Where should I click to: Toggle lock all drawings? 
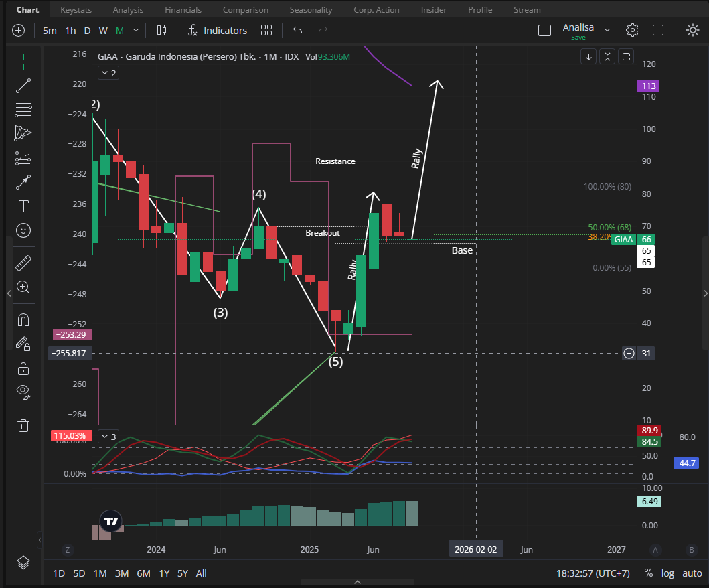coord(23,368)
